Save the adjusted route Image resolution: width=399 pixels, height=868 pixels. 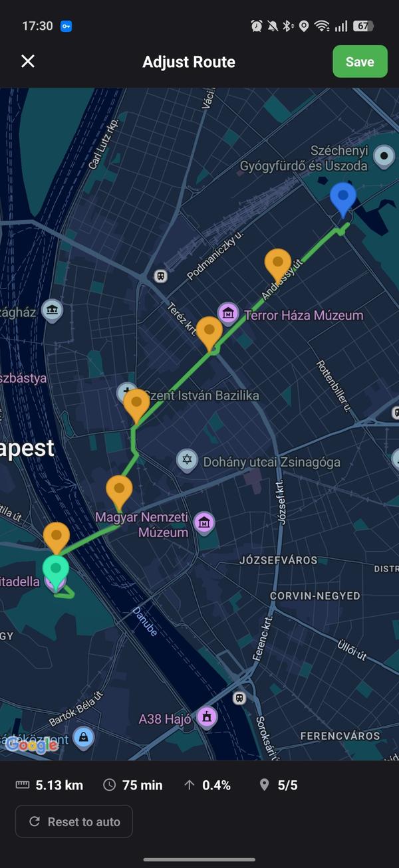[x=360, y=62]
